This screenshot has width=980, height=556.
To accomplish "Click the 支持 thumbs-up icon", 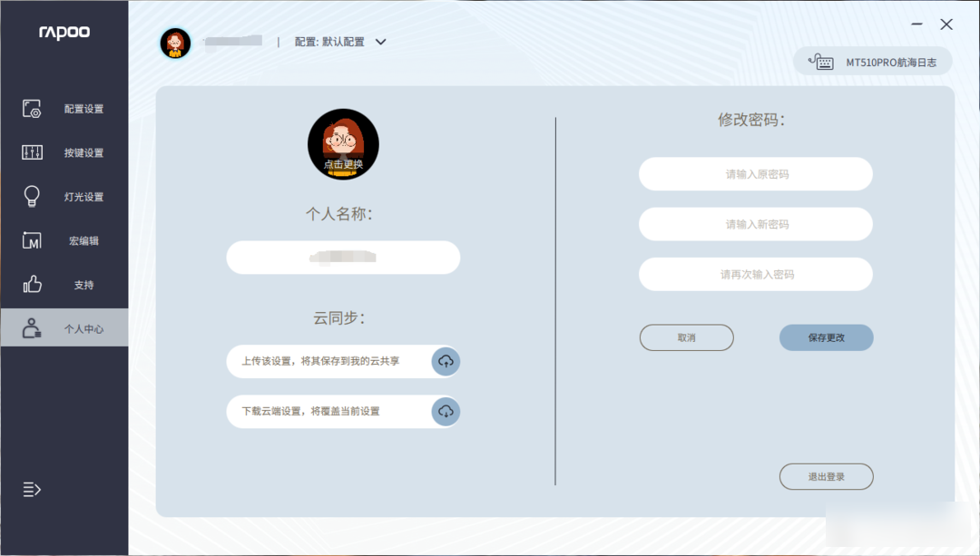I will coord(32,284).
